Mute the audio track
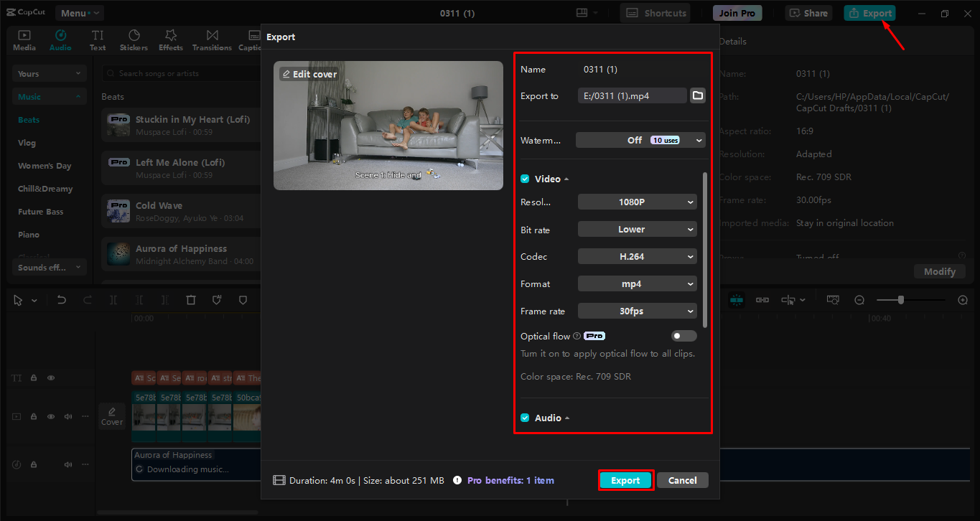 [68, 464]
